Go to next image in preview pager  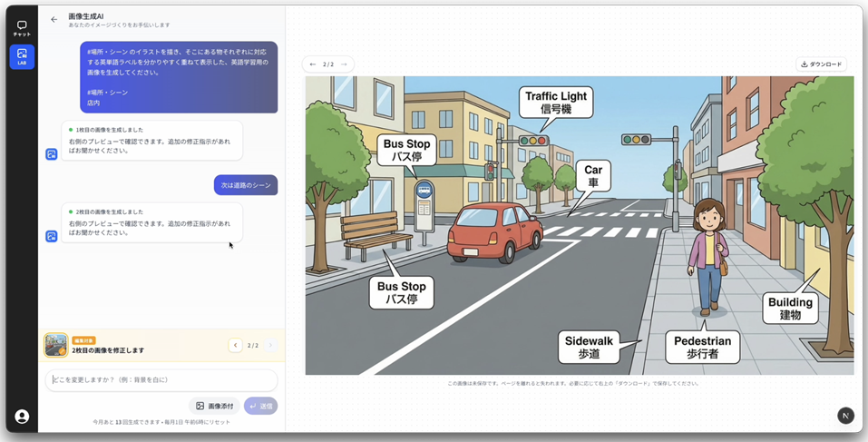[344, 64]
